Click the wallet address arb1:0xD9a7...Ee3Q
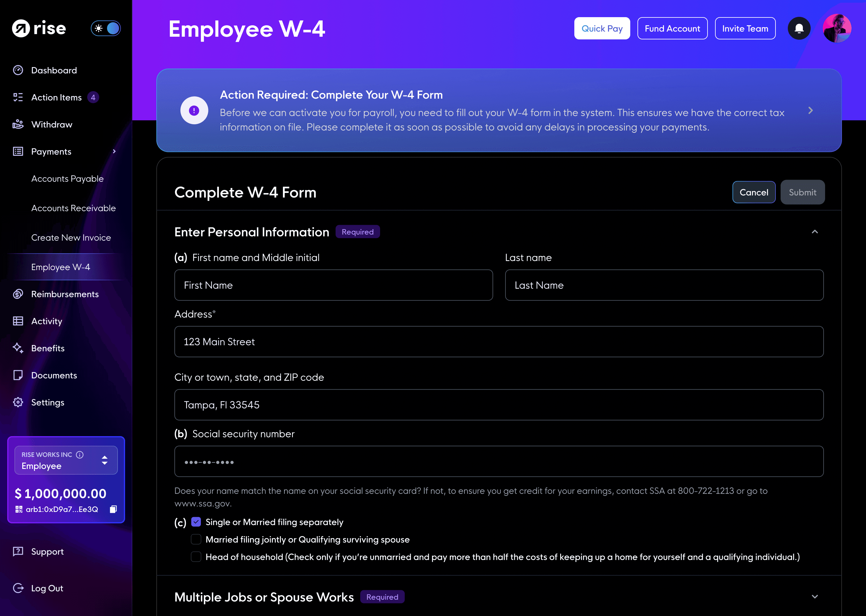The height and width of the screenshot is (616, 866). [62, 509]
